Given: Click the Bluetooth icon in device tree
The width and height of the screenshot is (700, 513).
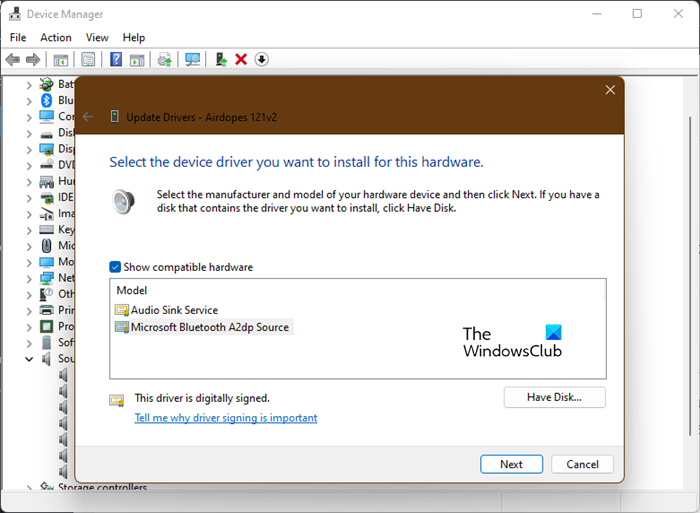Looking at the screenshot, I should [46, 100].
